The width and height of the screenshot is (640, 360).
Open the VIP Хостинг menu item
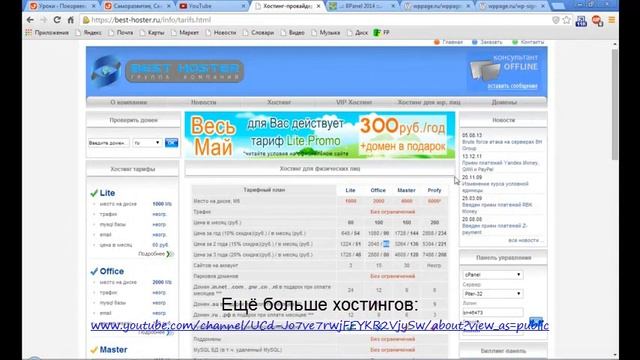(x=354, y=102)
